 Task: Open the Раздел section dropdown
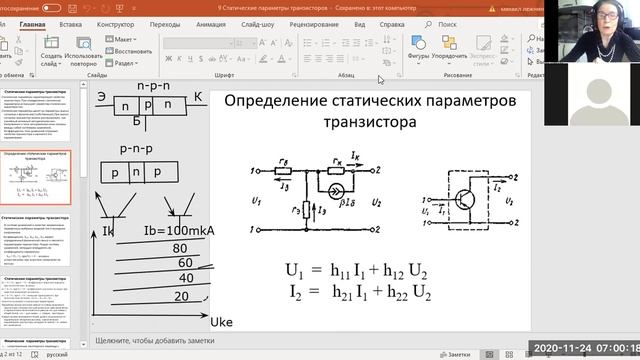coord(122,63)
